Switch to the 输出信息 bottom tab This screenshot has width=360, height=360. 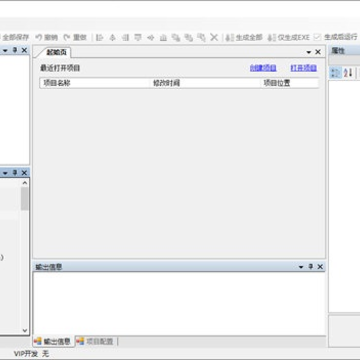point(53,341)
